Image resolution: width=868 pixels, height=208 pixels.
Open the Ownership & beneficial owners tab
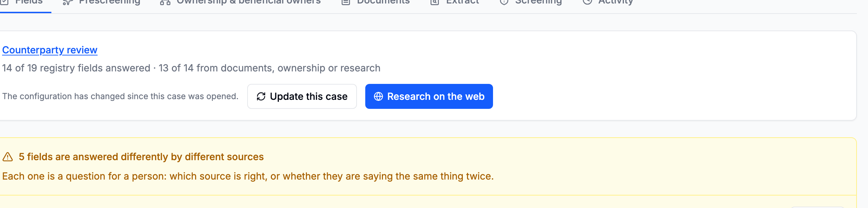click(240, 3)
